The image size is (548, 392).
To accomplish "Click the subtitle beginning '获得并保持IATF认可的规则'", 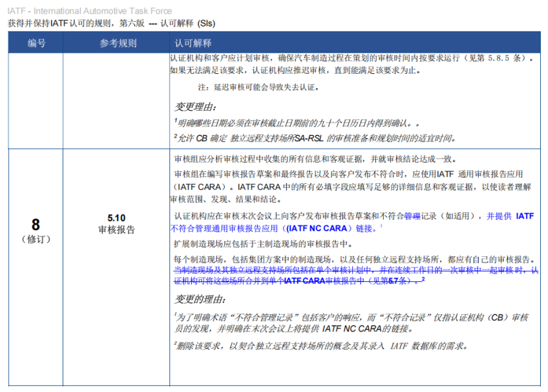I will (111, 23).
